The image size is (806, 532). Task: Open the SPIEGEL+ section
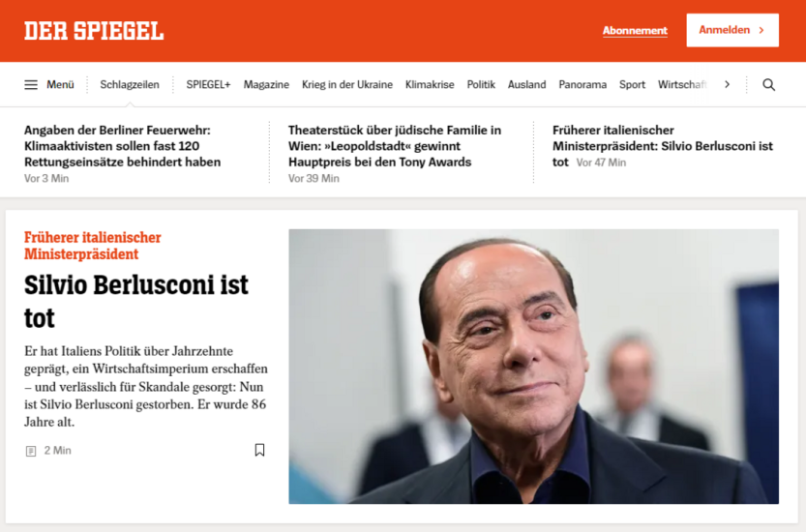[208, 85]
